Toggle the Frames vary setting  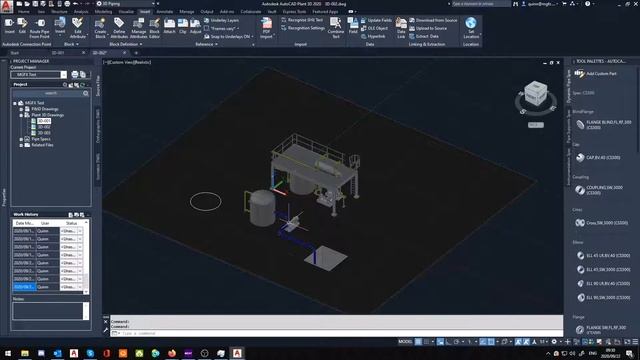click(220, 28)
